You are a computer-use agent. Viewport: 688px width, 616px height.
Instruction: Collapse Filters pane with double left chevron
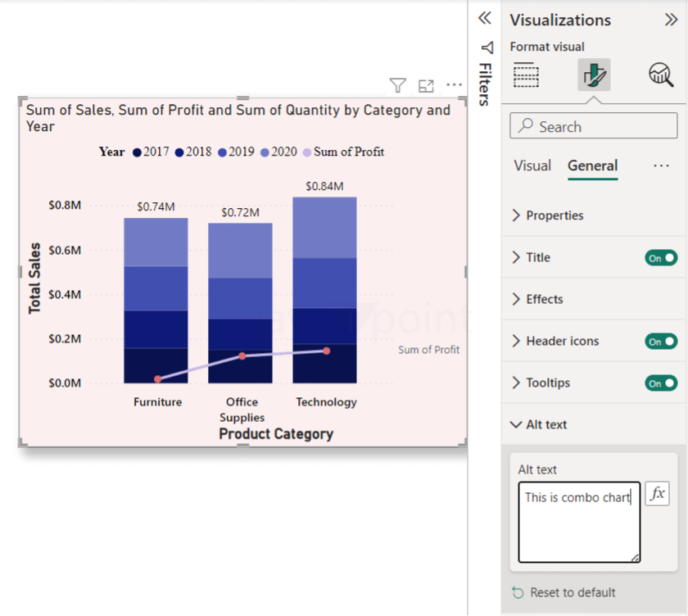pyautogui.click(x=485, y=18)
